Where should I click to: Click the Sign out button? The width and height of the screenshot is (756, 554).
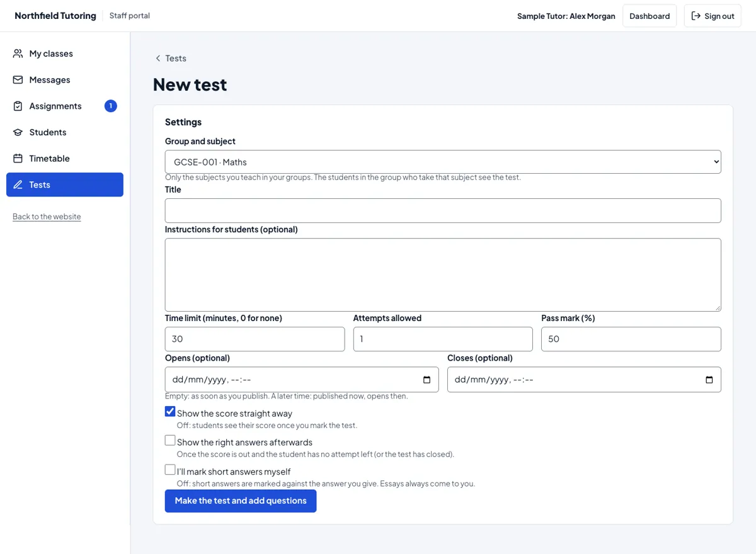coord(713,16)
